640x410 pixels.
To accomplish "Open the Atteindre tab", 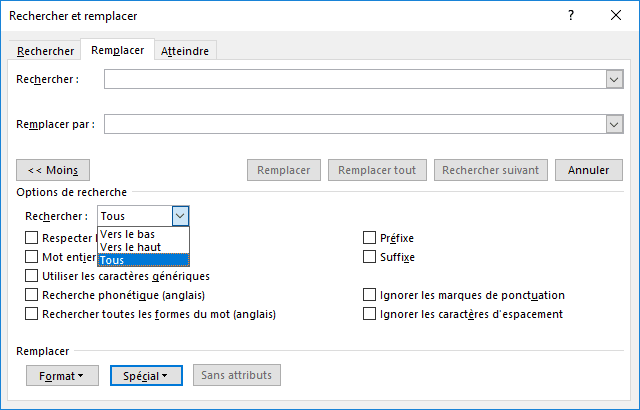I will (185, 51).
